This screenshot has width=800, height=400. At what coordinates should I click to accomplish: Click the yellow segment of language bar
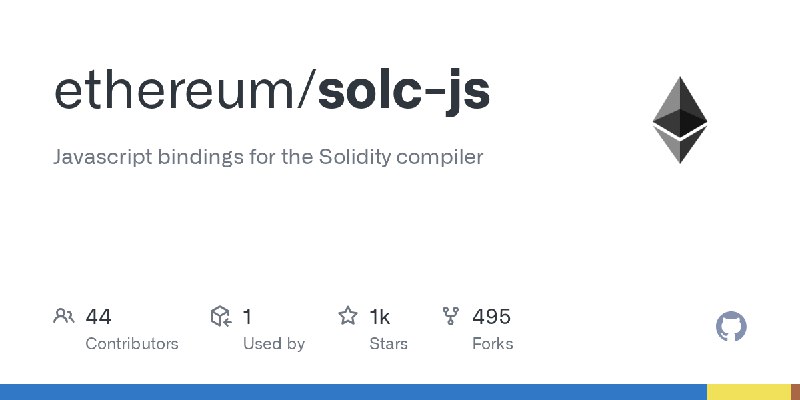tap(748, 391)
